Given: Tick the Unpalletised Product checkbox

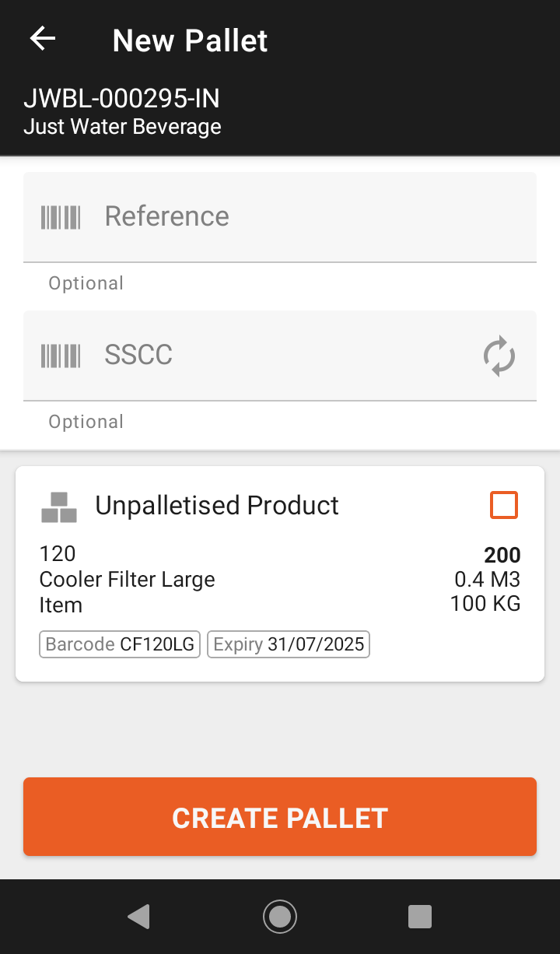Looking at the screenshot, I should pos(504,506).
